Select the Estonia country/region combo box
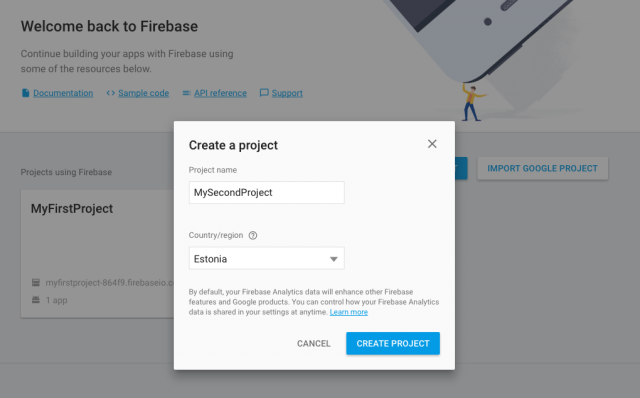This screenshot has height=398, width=640. (x=267, y=258)
